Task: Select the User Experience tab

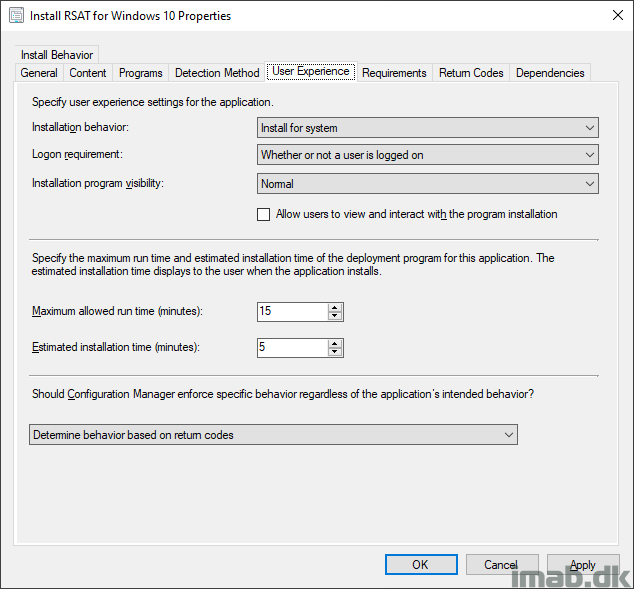Action: click(311, 72)
